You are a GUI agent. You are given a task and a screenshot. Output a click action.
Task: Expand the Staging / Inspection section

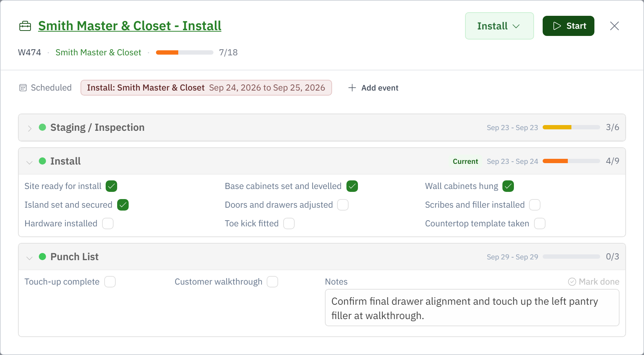tap(29, 128)
